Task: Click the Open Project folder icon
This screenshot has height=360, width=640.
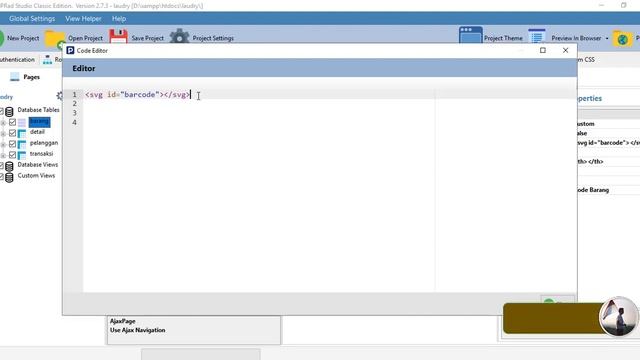Action: coord(54,39)
